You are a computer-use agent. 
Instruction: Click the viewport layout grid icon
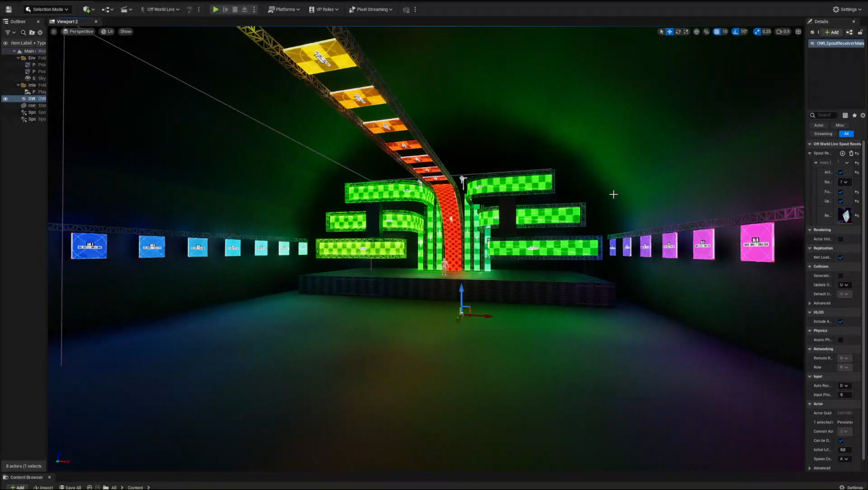click(x=798, y=32)
